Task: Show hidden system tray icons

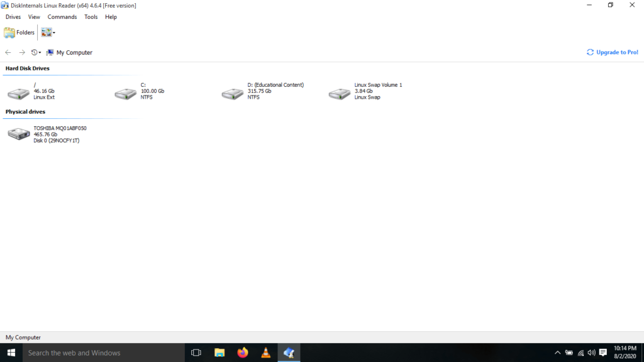Action: coord(557,353)
